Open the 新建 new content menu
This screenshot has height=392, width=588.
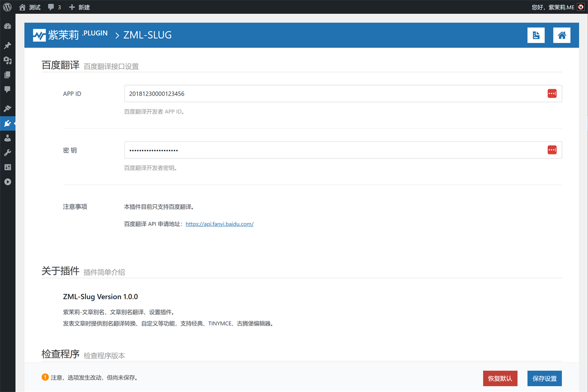pos(79,7)
